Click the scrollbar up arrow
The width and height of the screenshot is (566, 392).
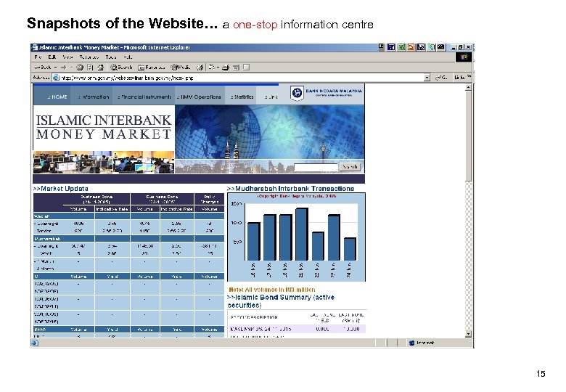pos(468,87)
